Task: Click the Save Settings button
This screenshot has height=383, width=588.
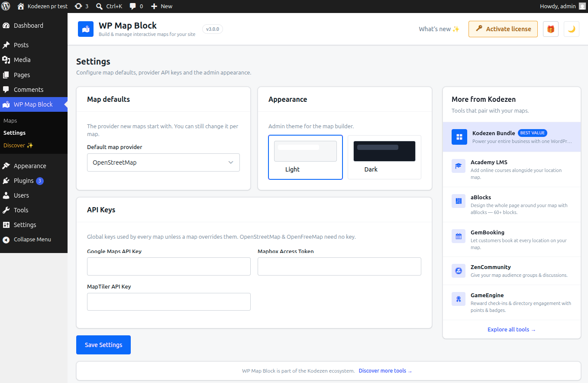Action: click(x=103, y=345)
